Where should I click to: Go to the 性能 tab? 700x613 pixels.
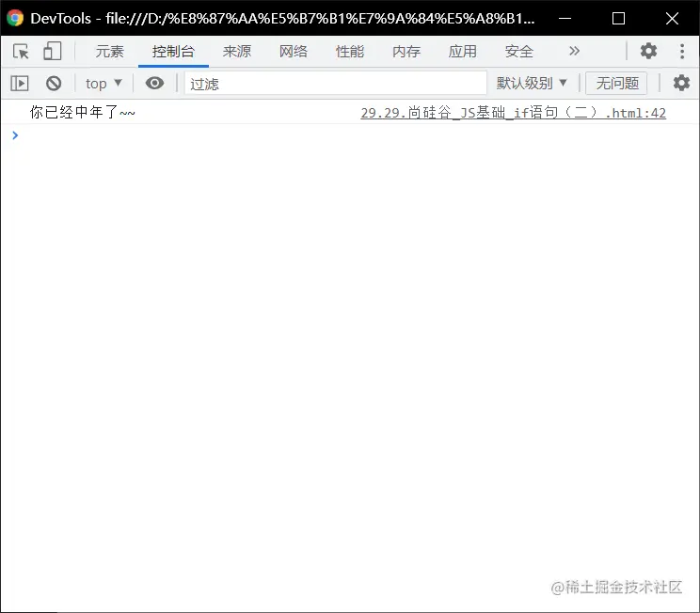tap(350, 52)
